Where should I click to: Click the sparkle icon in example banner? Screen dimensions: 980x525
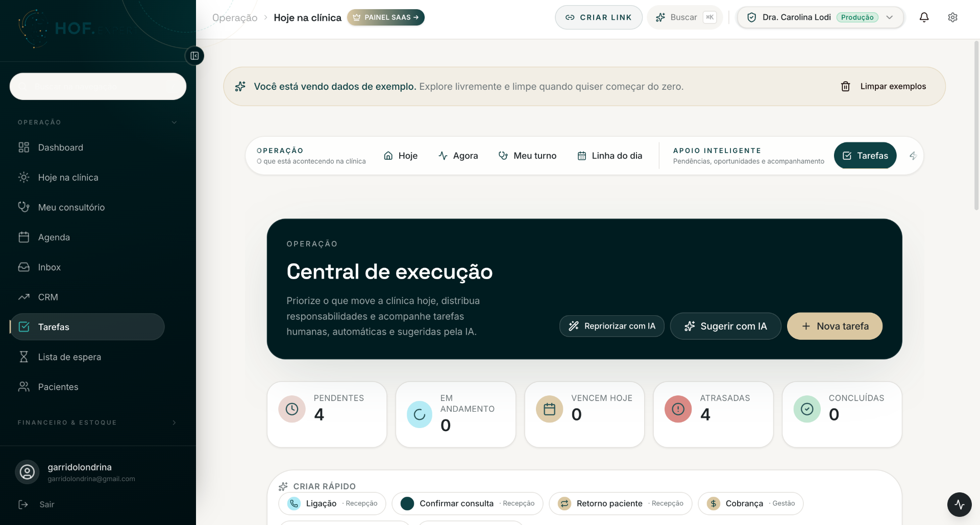(240, 87)
